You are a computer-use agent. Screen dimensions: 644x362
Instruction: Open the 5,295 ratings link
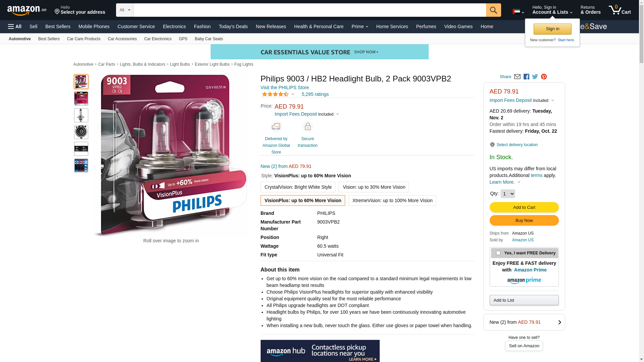coord(315,94)
